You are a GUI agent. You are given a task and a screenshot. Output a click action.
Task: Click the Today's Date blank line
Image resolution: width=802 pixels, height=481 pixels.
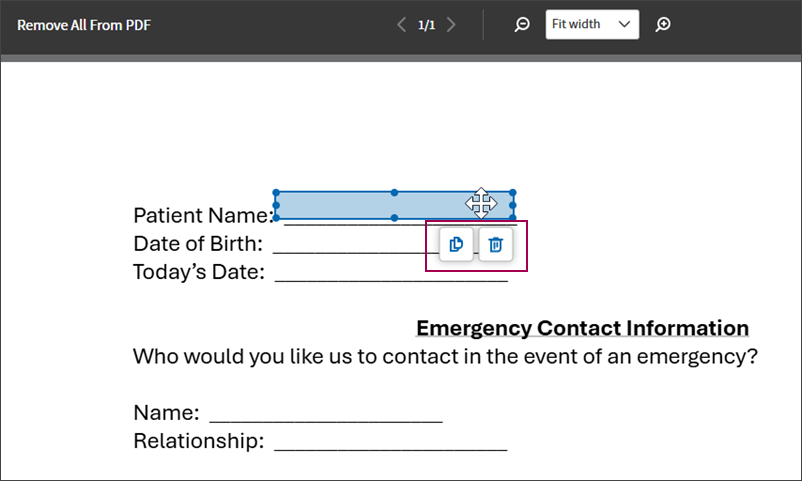391,279
